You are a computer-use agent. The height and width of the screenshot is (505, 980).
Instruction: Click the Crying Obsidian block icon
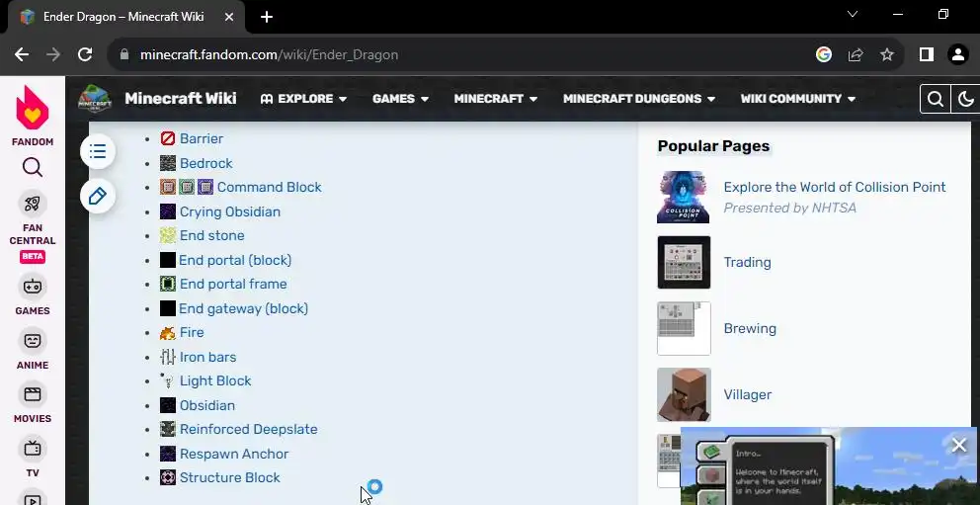(168, 211)
